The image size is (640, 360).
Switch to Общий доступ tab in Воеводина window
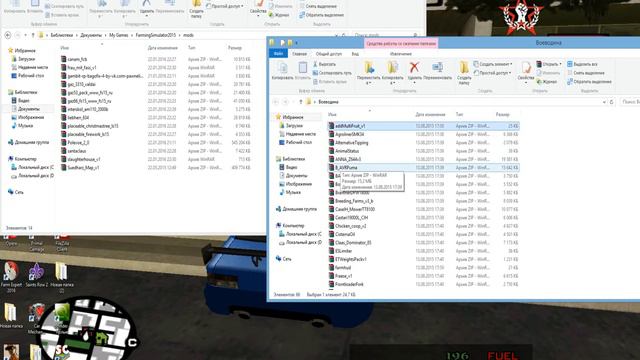[329, 54]
